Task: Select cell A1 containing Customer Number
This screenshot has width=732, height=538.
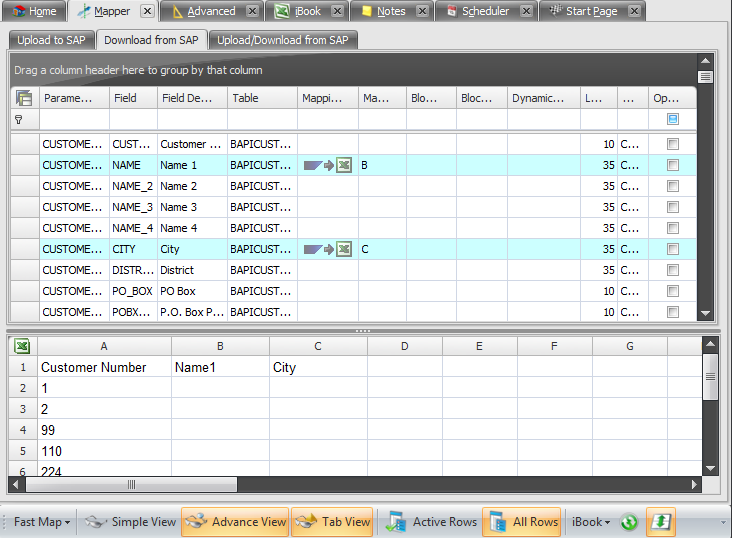Action: coord(105,367)
